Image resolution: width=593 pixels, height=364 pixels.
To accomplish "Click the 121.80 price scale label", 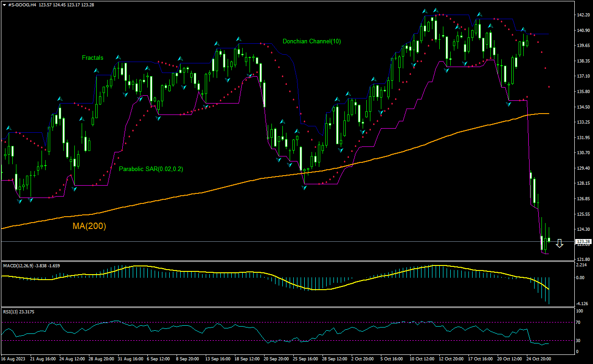I will click(583, 259).
